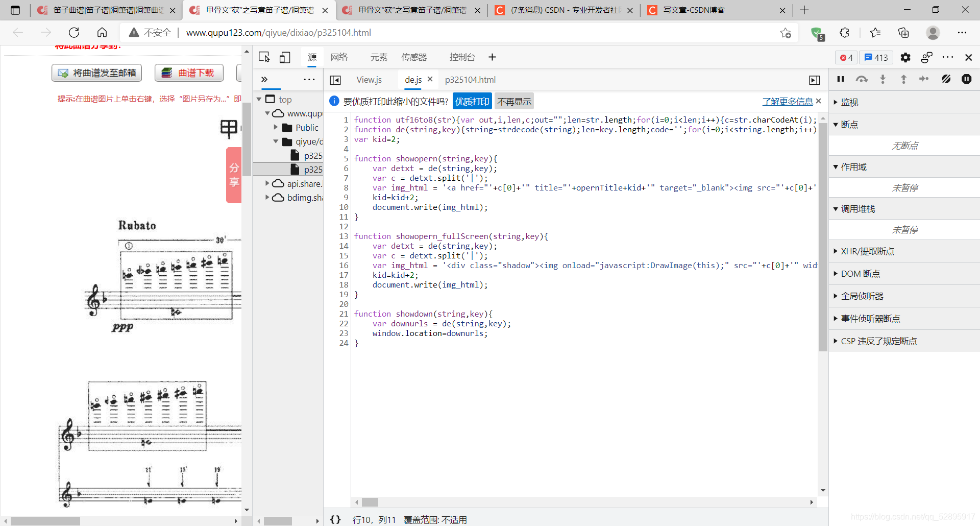This screenshot has height=526, width=980.
Task: Open the 了解更多信息 link
Action: point(788,102)
